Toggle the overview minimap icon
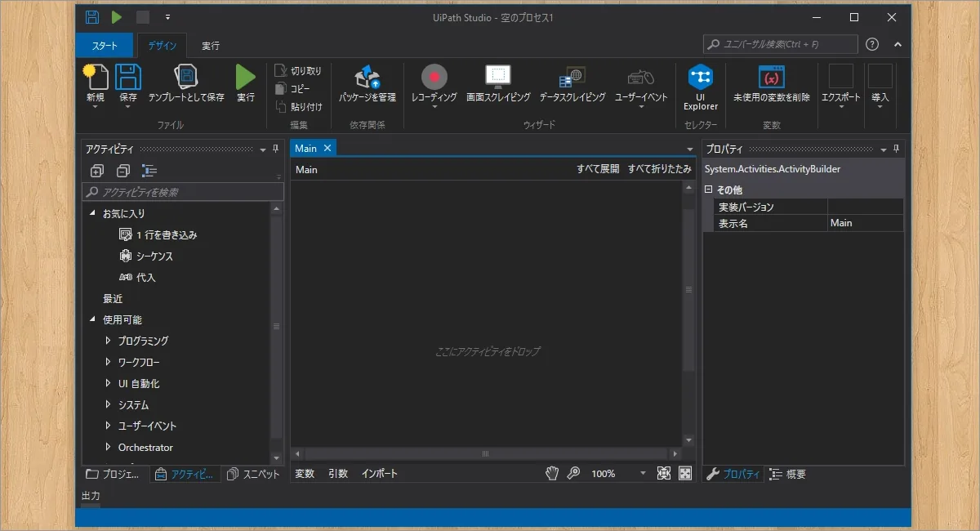This screenshot has width=980, height=531. pyautogui.click(x=685, y=473)
